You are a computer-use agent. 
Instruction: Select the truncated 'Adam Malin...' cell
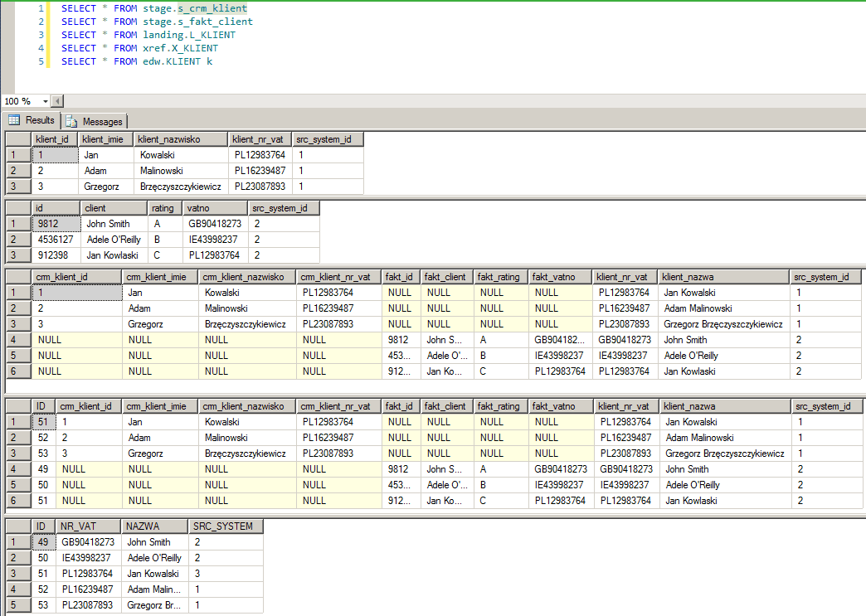coord(153,589)
